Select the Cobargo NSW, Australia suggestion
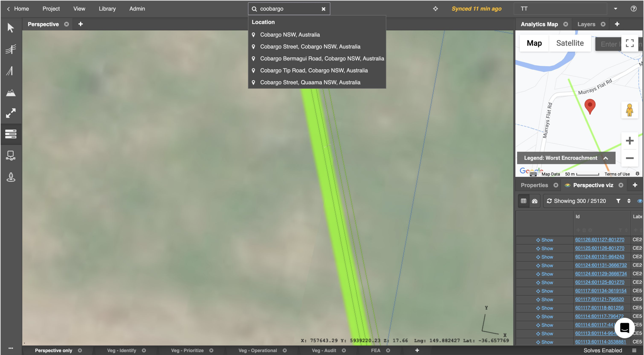644x355 pixels. pos(290,35)
